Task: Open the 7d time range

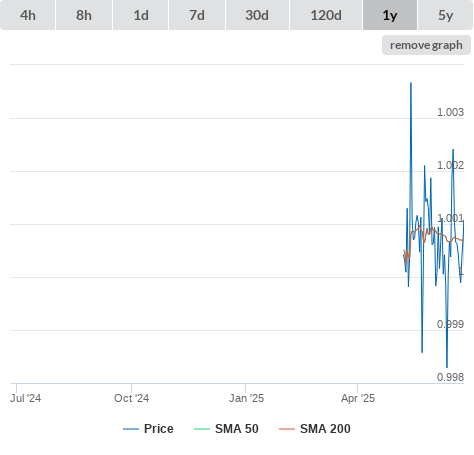Action: pyautogui.click(x=197, y=15)
